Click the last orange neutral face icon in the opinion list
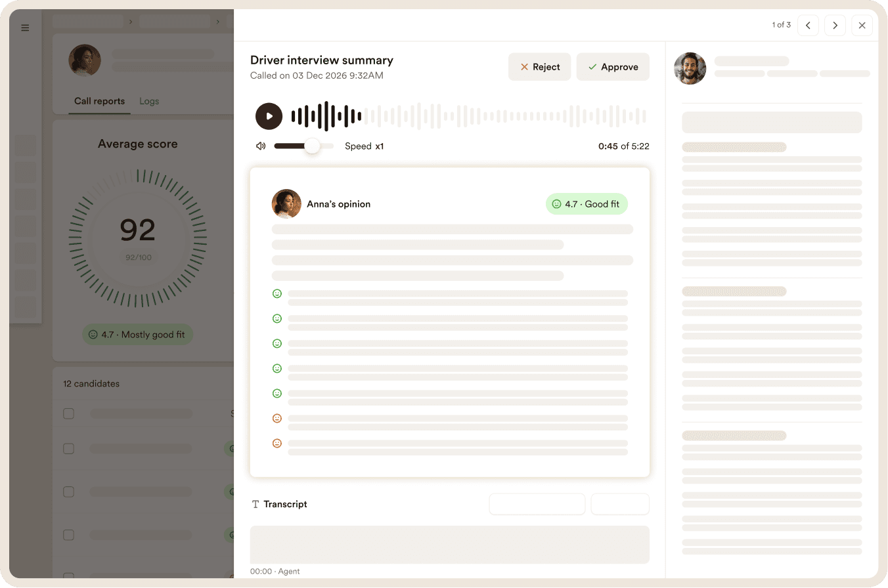Screen dimensions: 888x588 point(277,444)
